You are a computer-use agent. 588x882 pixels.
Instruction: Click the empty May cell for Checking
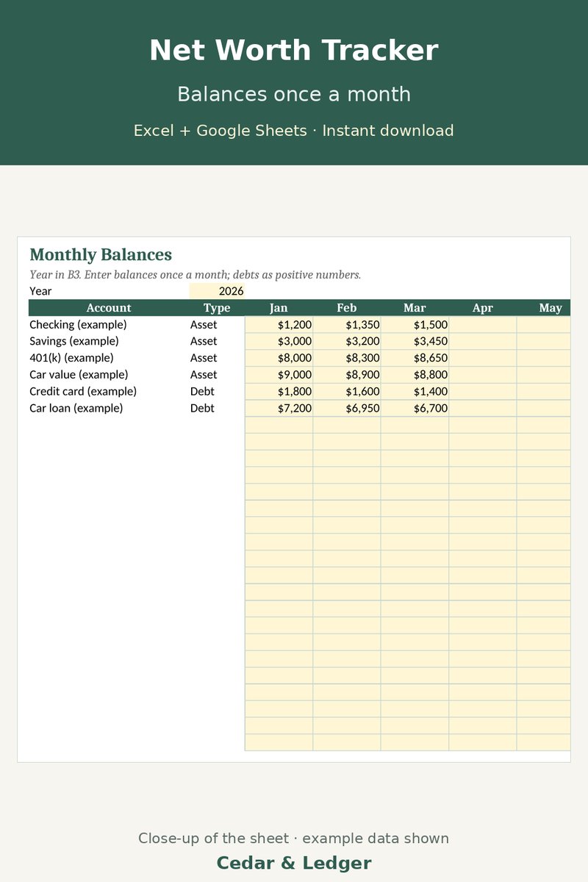544,324
